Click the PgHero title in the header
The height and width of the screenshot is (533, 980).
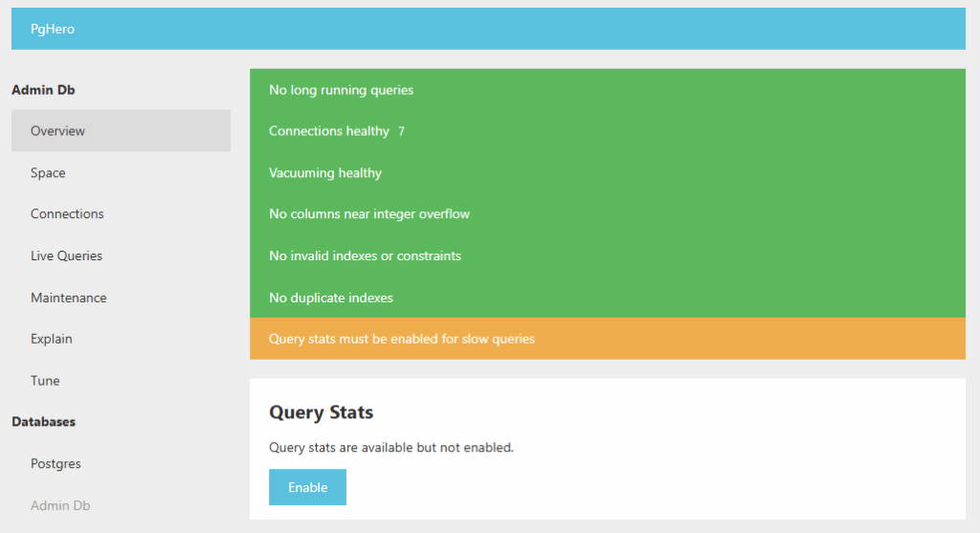tap(53, 29)
